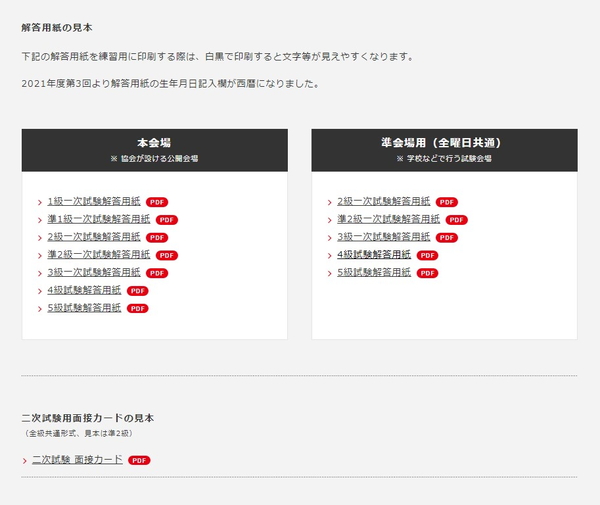Open 2級一次試験解答用紙 link under 準会場用
Viewport: 600px width, 505px height.
(383, 201)
